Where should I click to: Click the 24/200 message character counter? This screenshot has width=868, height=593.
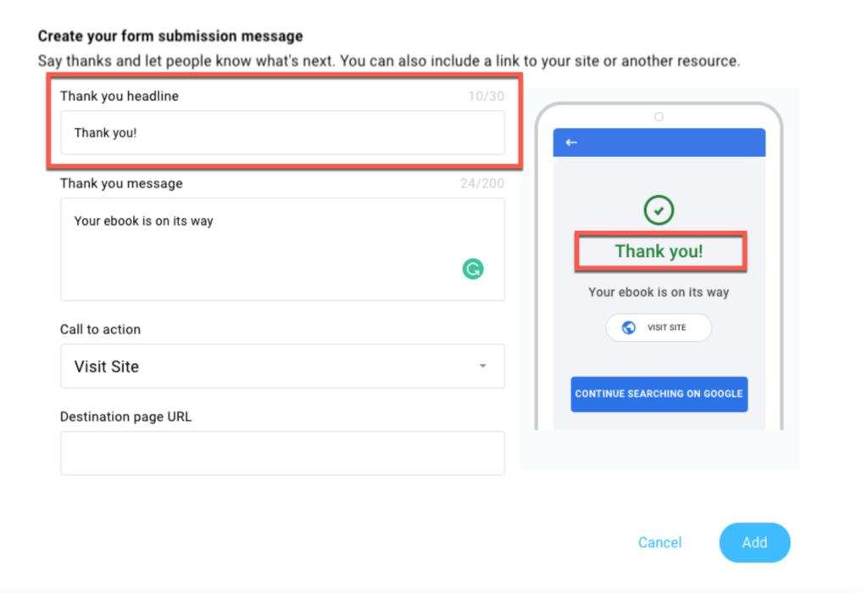point(482,183)
